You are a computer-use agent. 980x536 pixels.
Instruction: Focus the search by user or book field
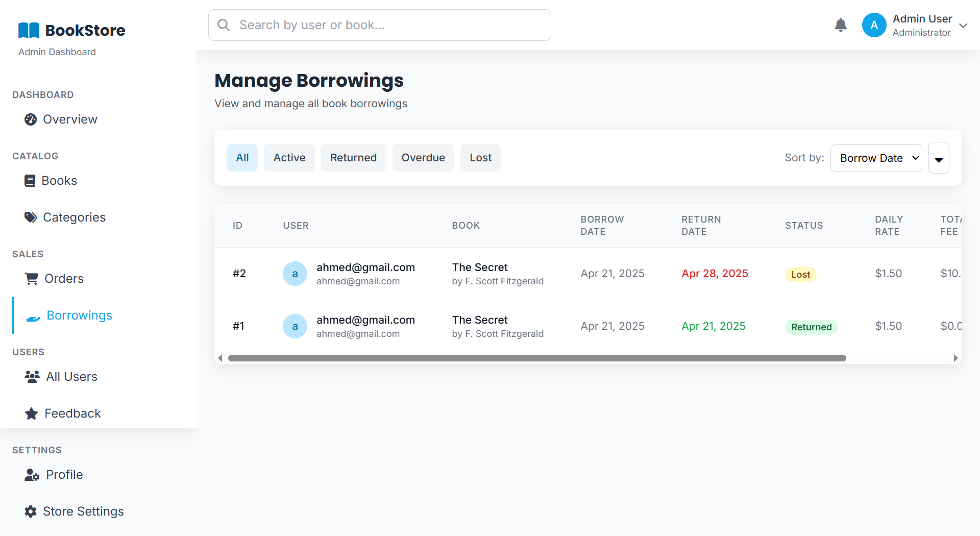click(x=388, y=25)
